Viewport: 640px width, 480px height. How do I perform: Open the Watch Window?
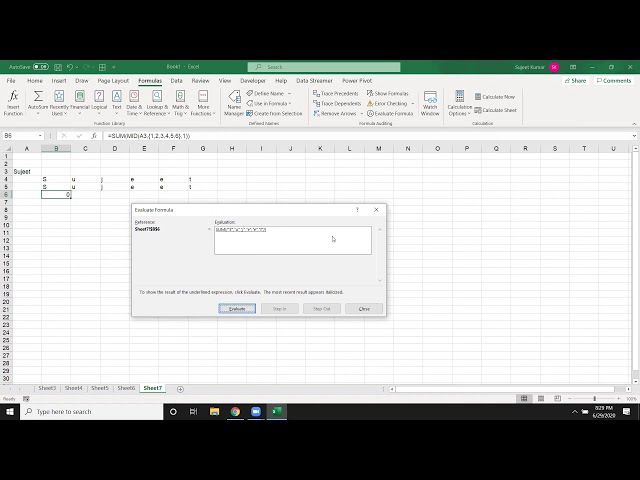click(430, 103)
